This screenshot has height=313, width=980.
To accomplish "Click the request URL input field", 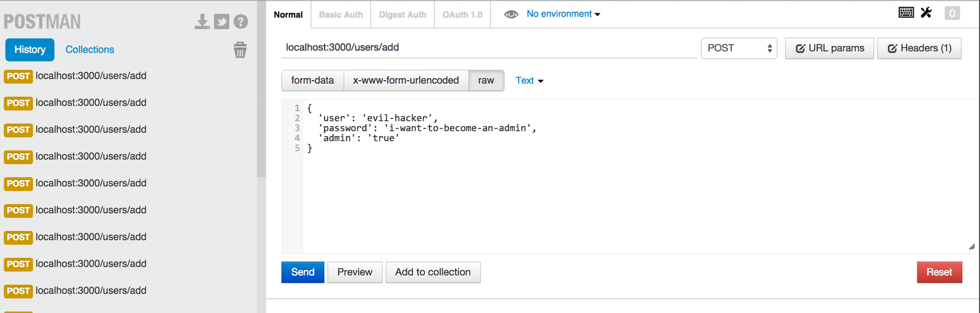I will (489, 48).
